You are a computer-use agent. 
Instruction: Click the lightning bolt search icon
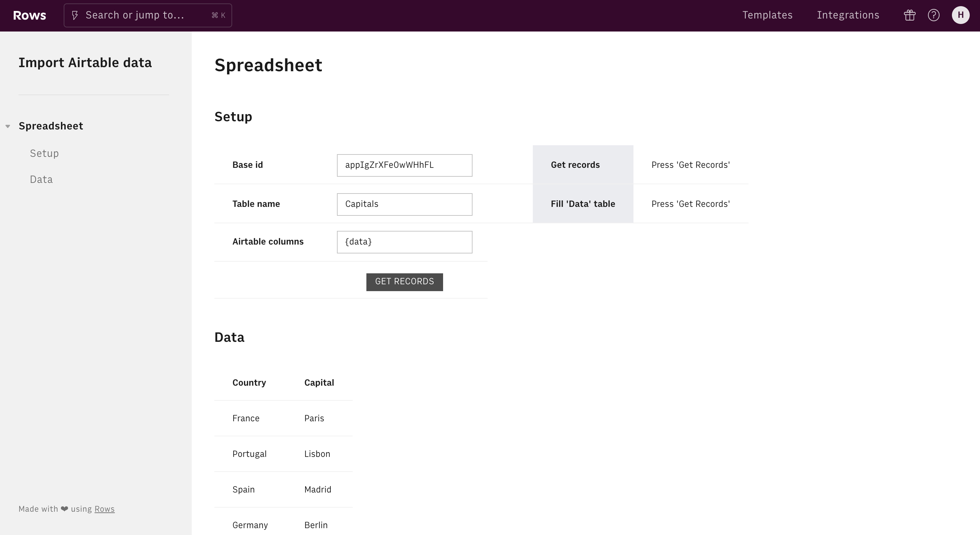point(75,15)
